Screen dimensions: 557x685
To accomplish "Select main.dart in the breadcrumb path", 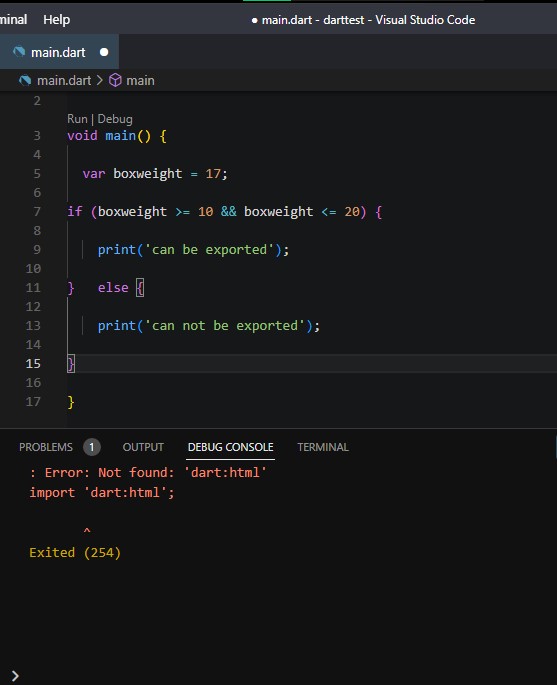I will [64, 80].
